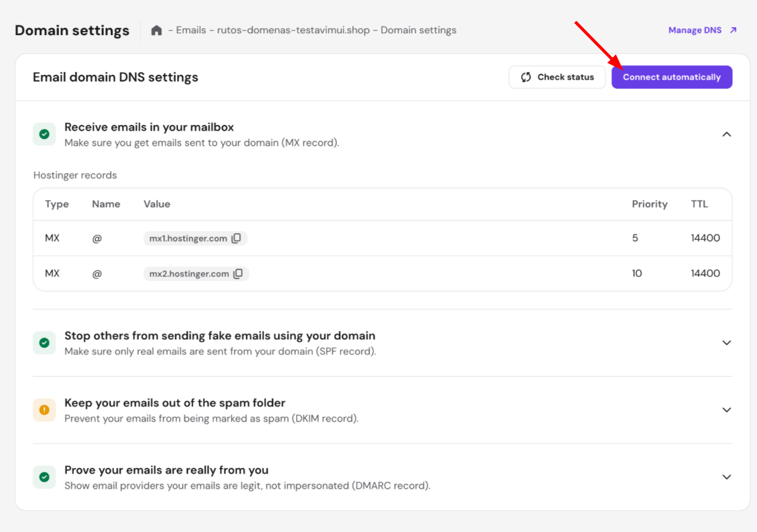This screenshot has height=532, width=757.
Task: Select the mx1.hostinger.com value chip
Action: (x=188, y=239)
